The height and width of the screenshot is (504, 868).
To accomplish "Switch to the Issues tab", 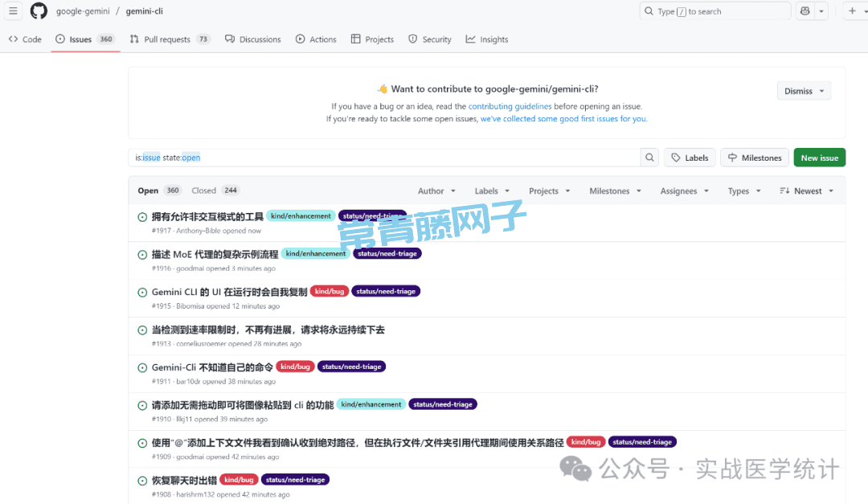I will coord(85,39).
